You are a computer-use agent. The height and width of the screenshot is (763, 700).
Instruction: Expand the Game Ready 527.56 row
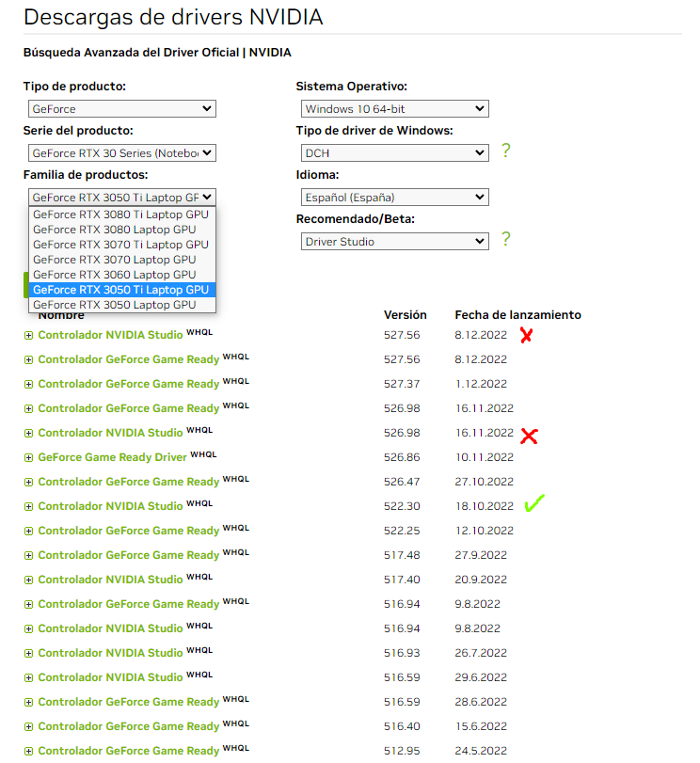tap(29, 359)
